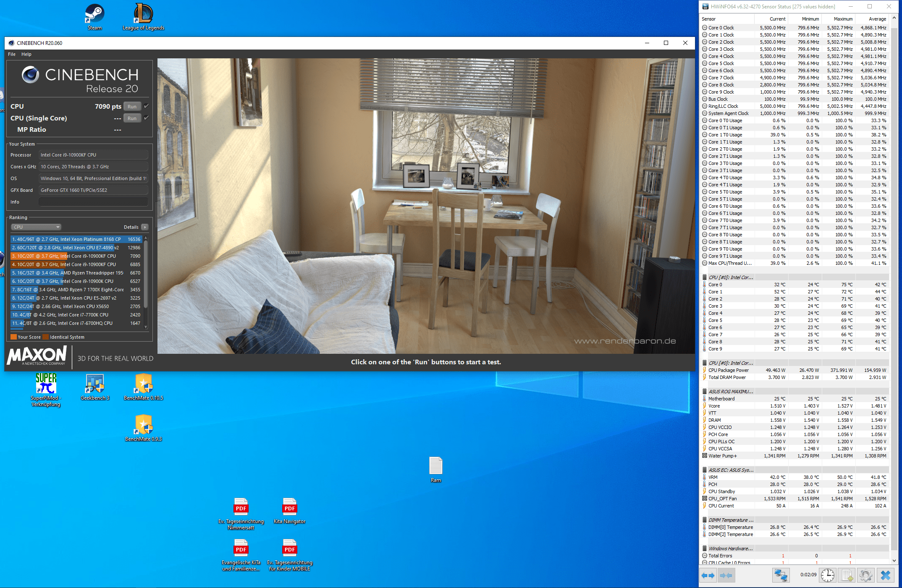Screen dimensions: 902x588
Task: Toggle the CPU (Single Core) test checkbox
Action: [146, 118]
